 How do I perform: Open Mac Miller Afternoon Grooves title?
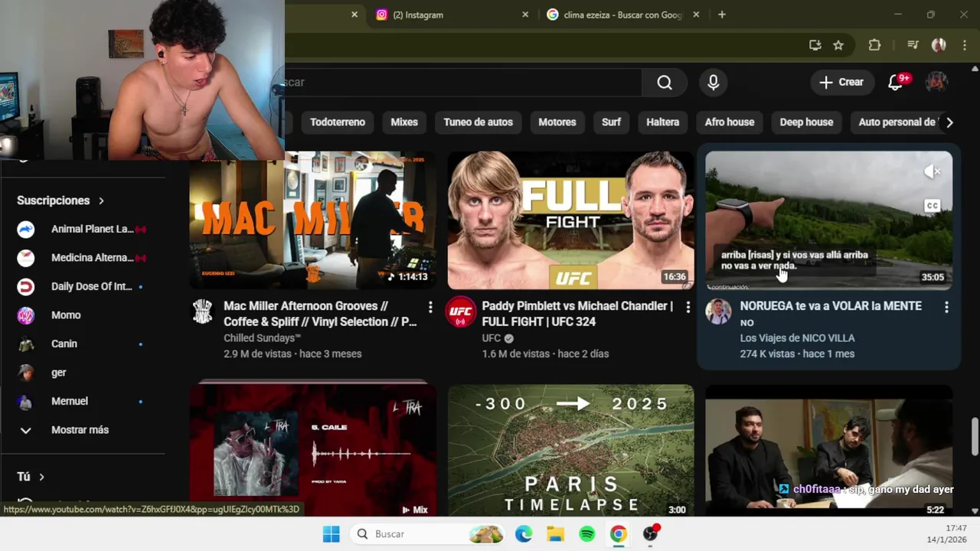pyautogui.click(x=320, y=314)
